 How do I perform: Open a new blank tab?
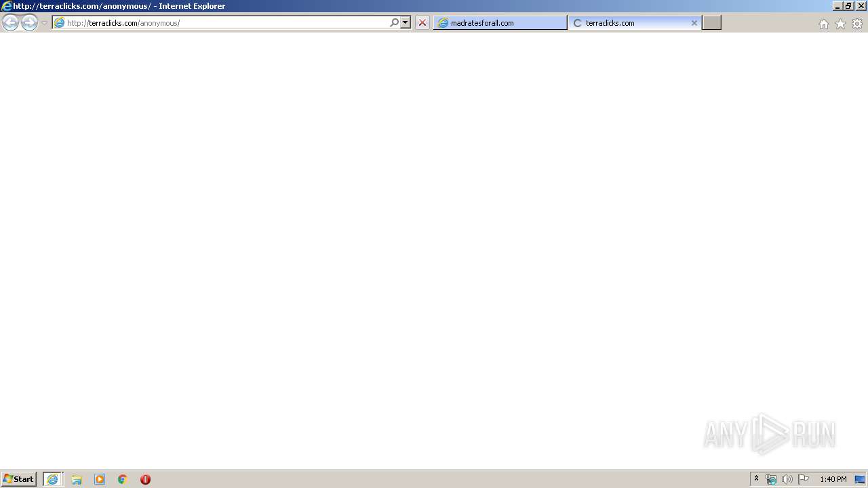711,23
